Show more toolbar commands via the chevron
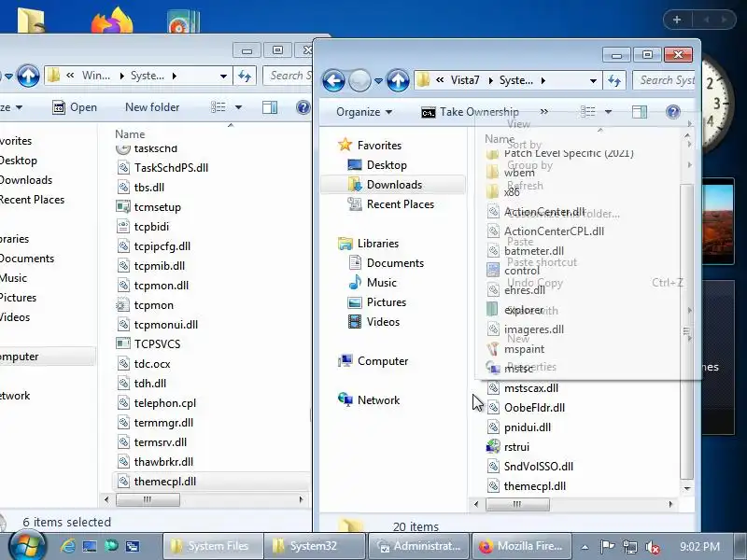 pyautogui.click(x=544, y=111)
